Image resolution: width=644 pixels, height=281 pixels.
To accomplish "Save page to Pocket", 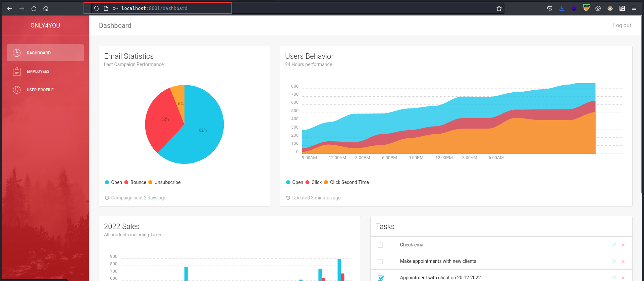I will tap(550, 8).
